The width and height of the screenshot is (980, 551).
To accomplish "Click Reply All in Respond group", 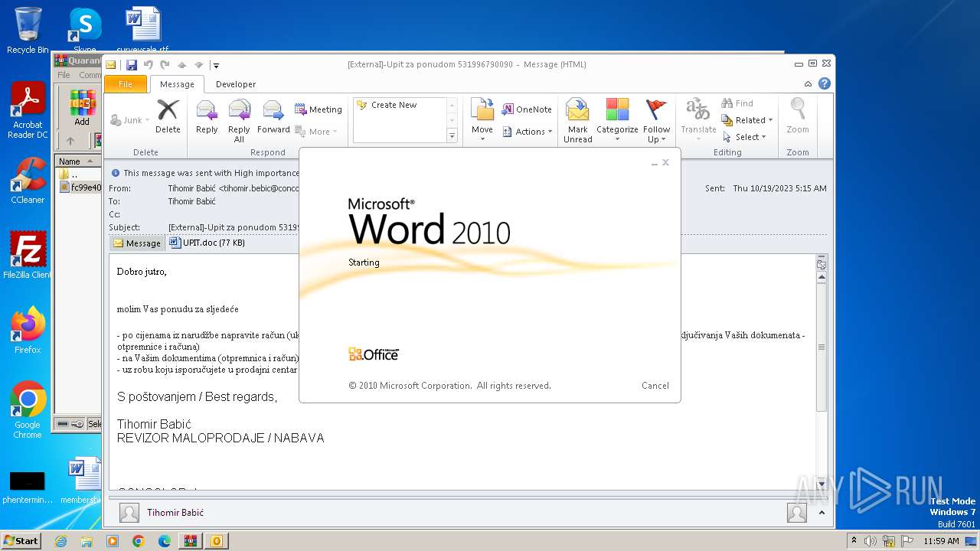I will [239, 121].
